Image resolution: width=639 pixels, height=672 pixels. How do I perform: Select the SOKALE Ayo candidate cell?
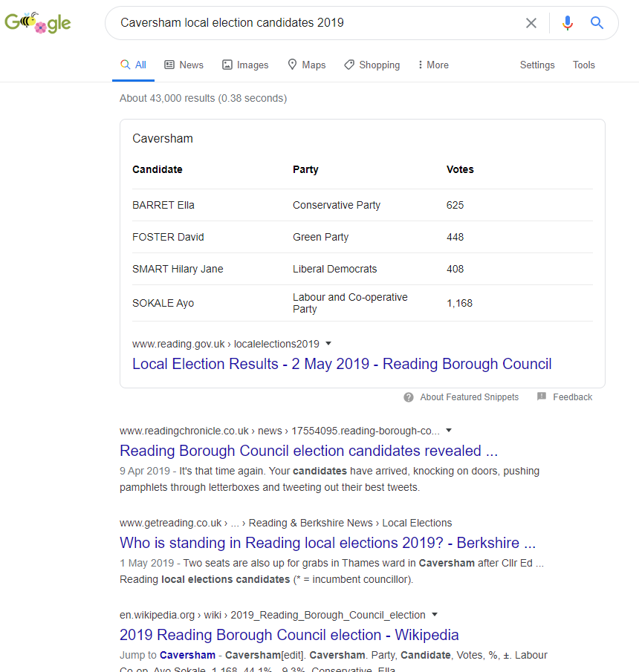[x=163, y=304]
